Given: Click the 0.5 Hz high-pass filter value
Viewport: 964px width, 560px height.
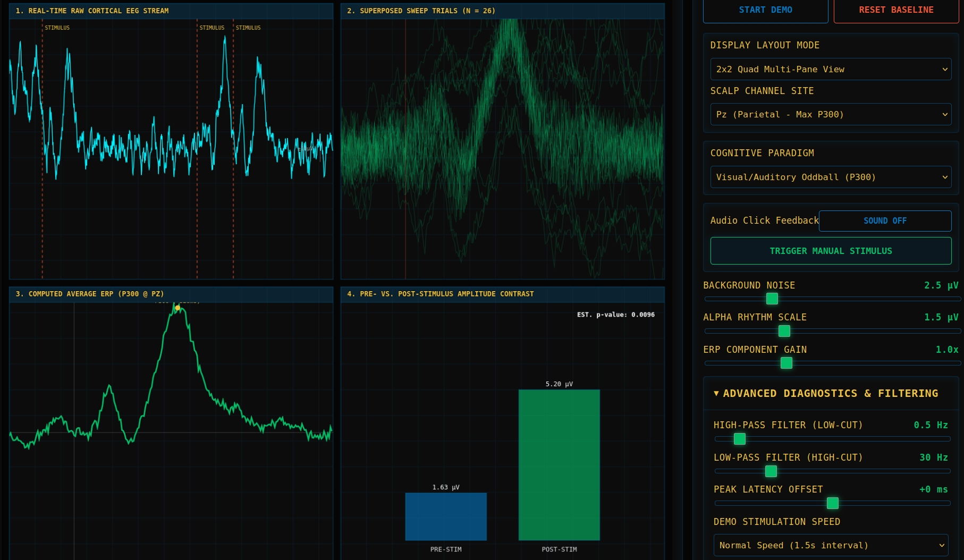Looking at the screenshot, I should coord(931,425).
